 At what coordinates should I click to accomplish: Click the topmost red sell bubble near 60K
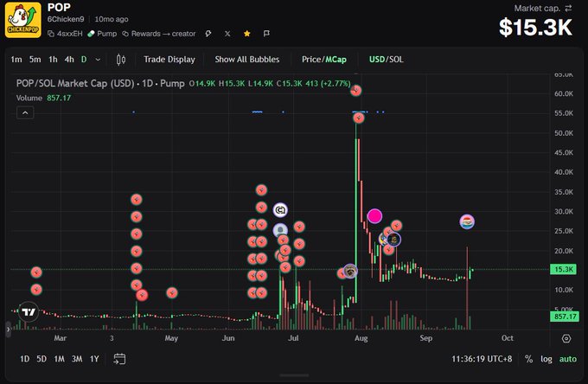(x=356, y=90)
